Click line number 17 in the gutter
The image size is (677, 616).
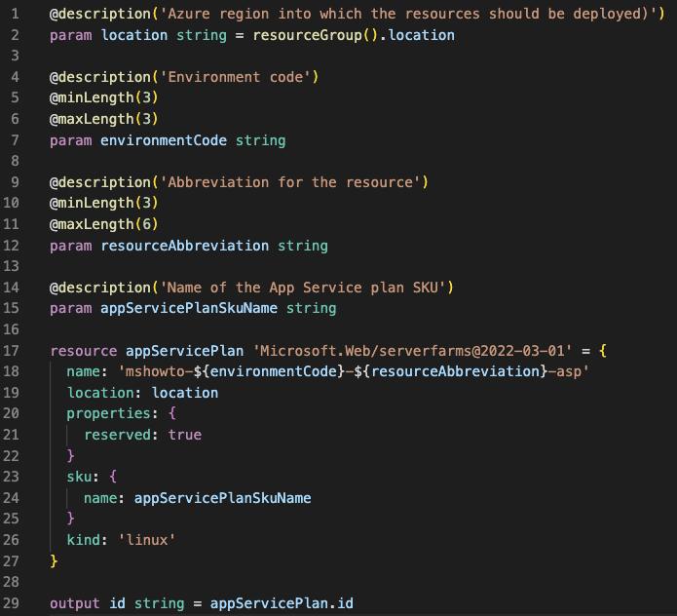tap(11, 350)
